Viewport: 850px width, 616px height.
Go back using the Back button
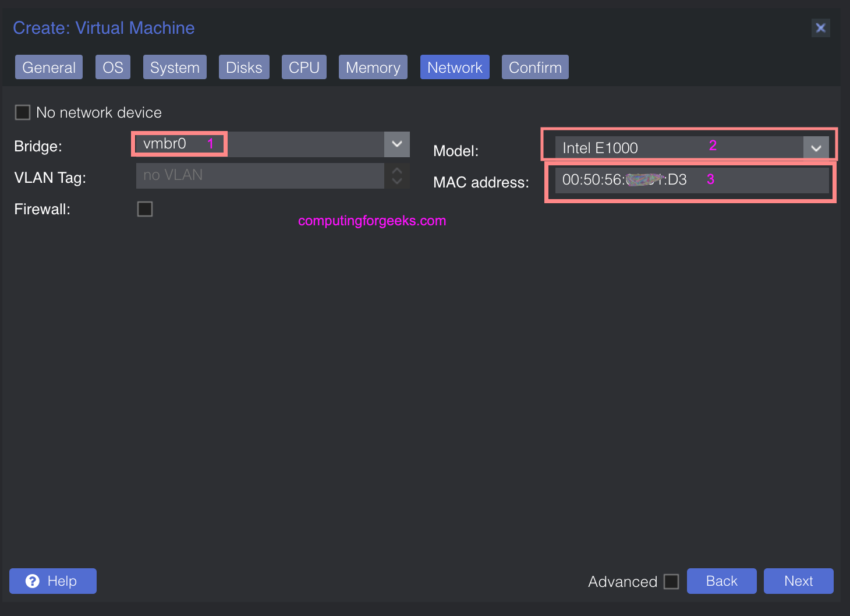(x=721, y=580)
